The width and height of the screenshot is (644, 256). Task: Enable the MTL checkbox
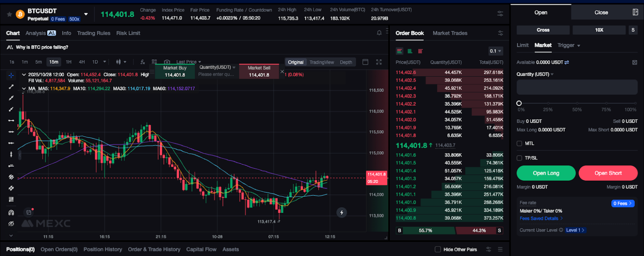click(x=519, y=143)
